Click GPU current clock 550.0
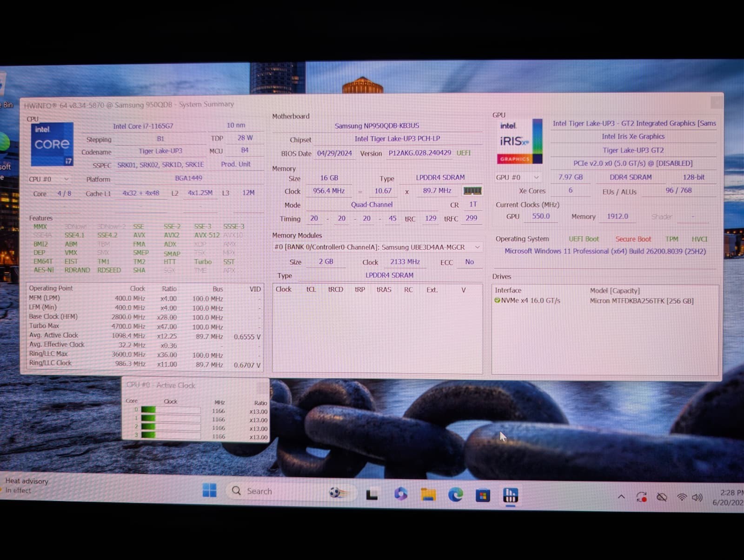 [x=541, y=216]
